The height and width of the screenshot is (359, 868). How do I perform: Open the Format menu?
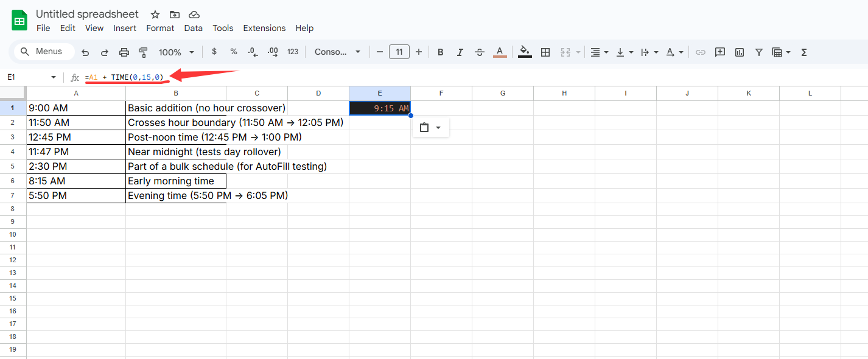coord(160,28)
